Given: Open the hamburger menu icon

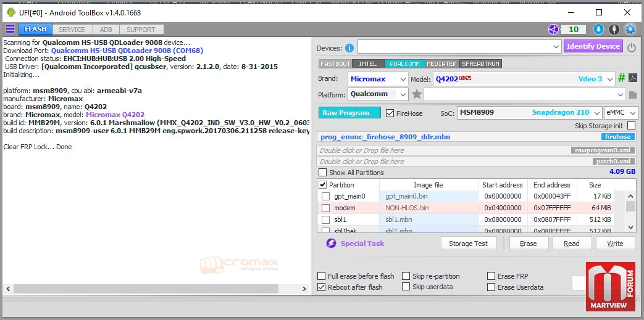Looking at the screenshot, I should coord(10,29).
